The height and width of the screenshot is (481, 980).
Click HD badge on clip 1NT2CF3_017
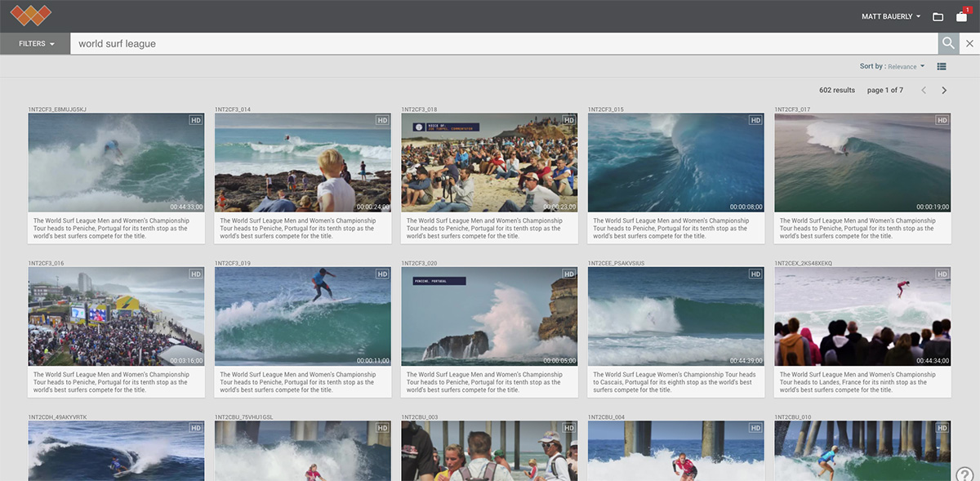pos(942,120)
